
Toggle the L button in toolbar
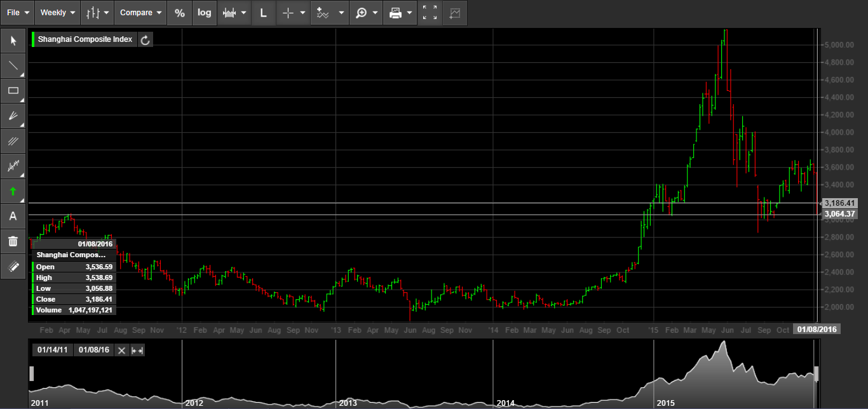coord(263,13)
